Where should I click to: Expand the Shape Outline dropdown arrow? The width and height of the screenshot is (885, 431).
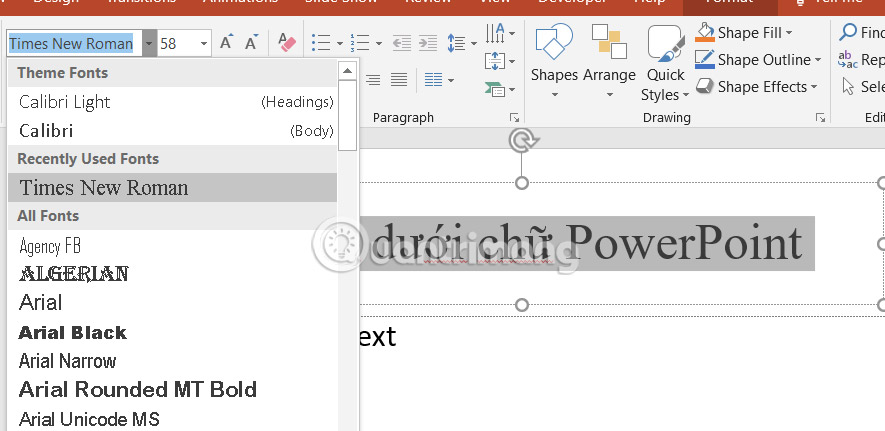click(x=817, y=60)
